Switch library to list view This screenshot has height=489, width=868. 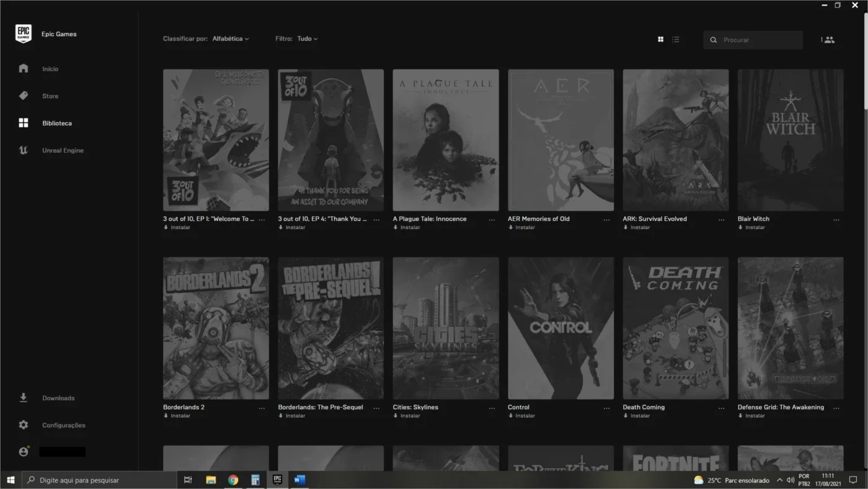pos(676,40)
